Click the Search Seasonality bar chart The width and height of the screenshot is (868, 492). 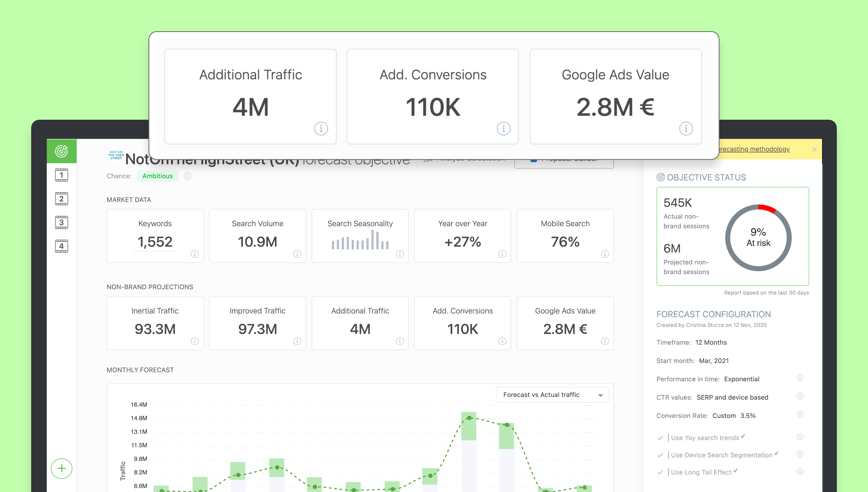(x=360, y=240)
